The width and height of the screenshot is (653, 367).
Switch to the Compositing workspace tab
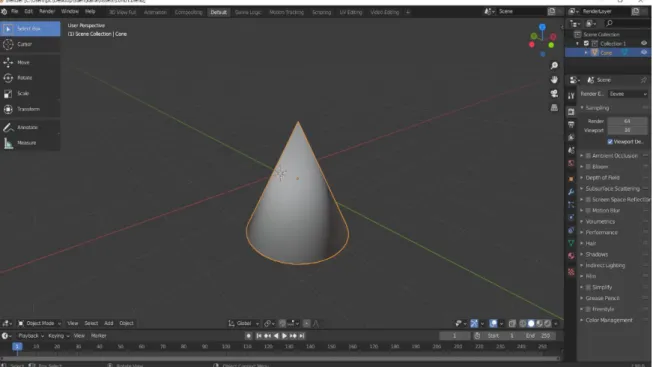[x=188, y=12]
